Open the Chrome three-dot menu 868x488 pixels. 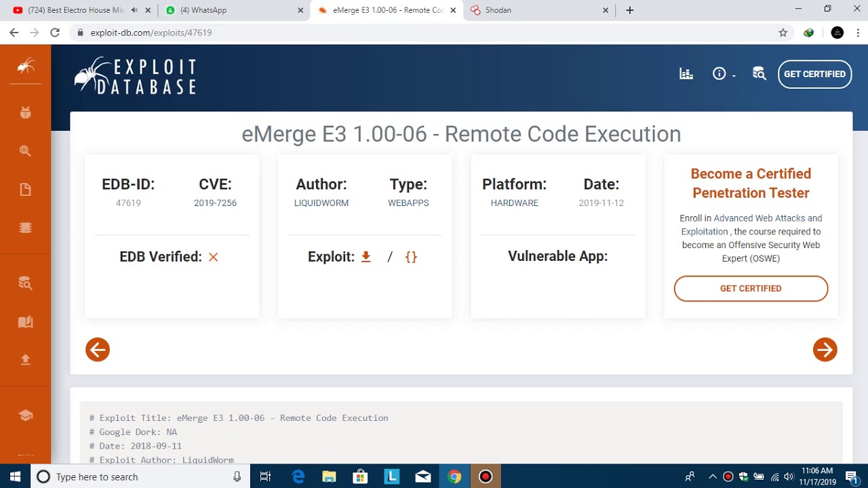(858, 33)
